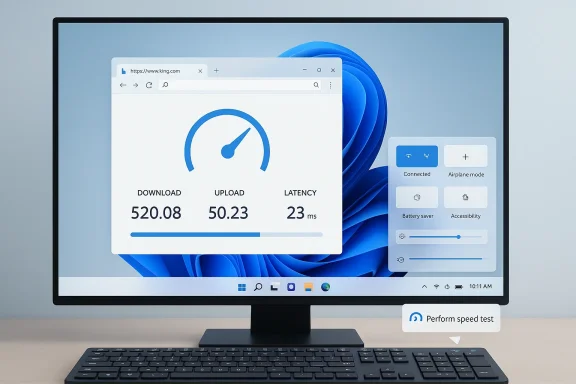Image resolution: width=576 pixels, height=384 pixels.
Task: Adjust the brightness slider in quick settings
Action: click(445, 237)
